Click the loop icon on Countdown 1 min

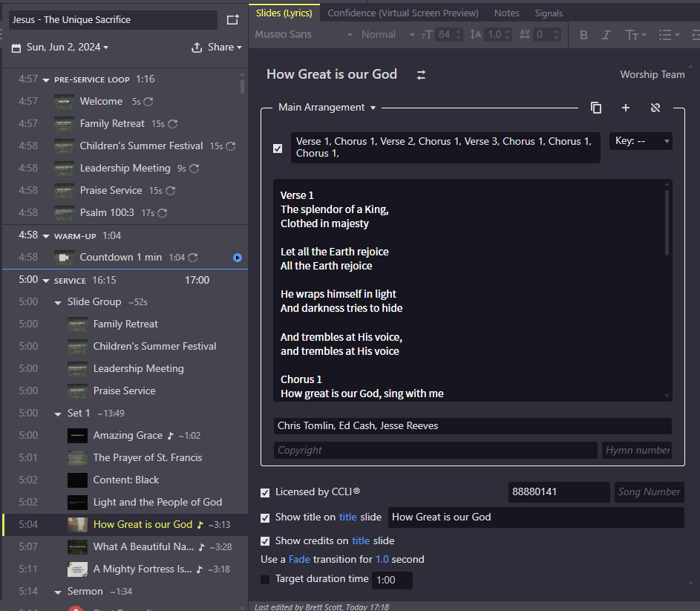coord(193,258)
